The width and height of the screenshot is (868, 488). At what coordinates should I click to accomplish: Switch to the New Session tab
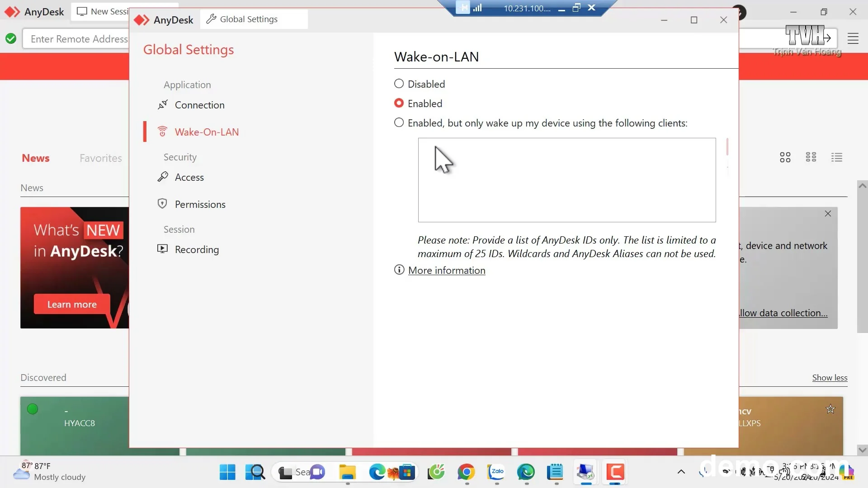point(103,12)
